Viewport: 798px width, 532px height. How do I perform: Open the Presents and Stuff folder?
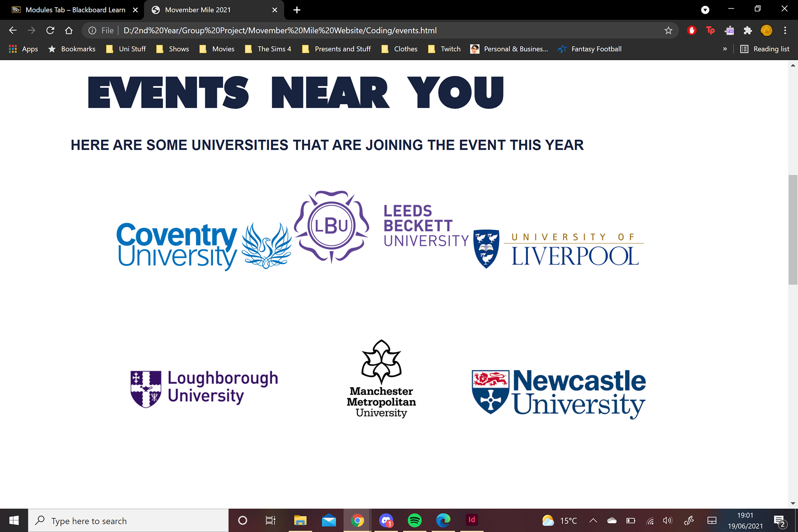point(337,49)
